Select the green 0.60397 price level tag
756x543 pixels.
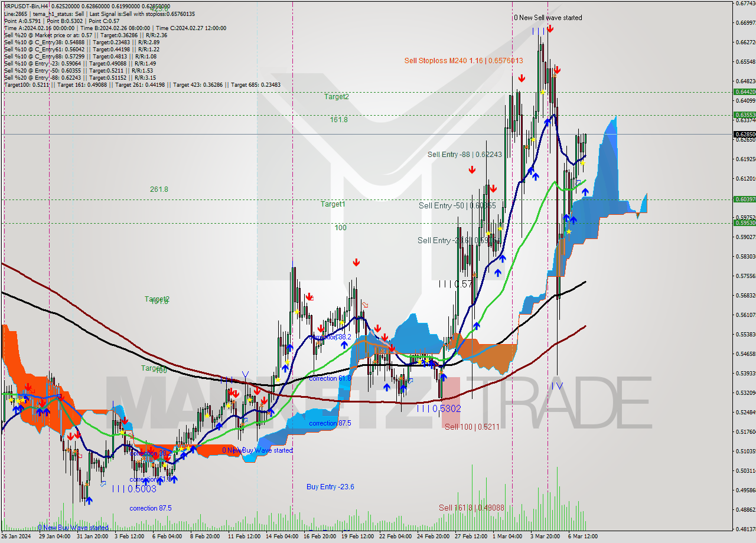(744, 199)
